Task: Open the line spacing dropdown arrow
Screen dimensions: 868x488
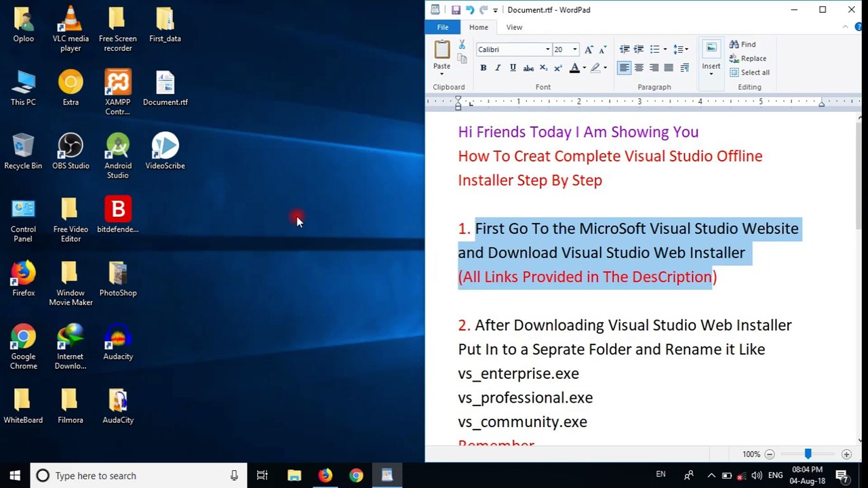Action: (x=686, y=49)
